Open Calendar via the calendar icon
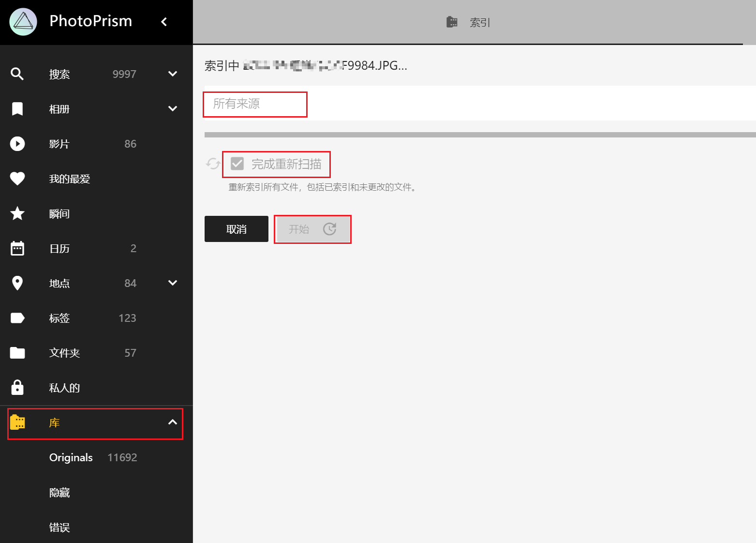 [x=17, y=248]
